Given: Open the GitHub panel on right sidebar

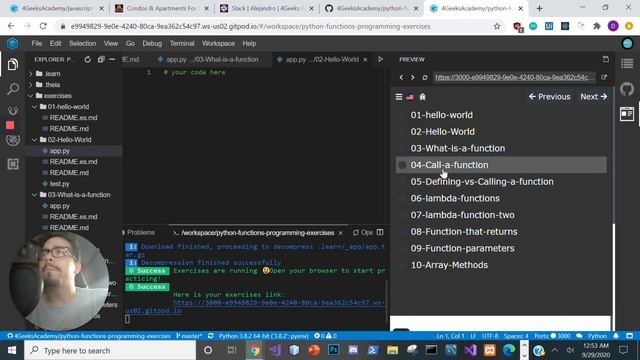Looking at the screenshot, I should click(x=627, y=89).
